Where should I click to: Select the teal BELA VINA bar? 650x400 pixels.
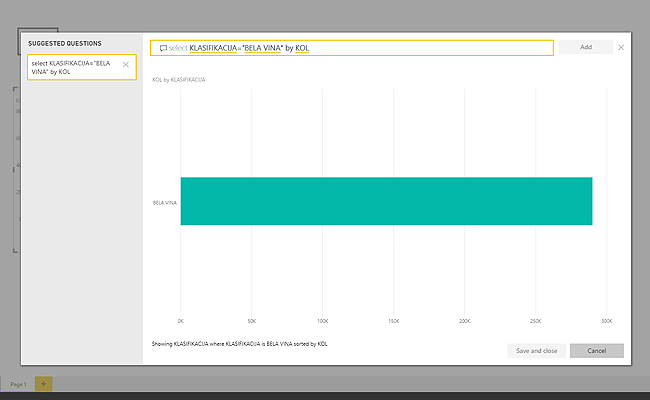(386, 201)
